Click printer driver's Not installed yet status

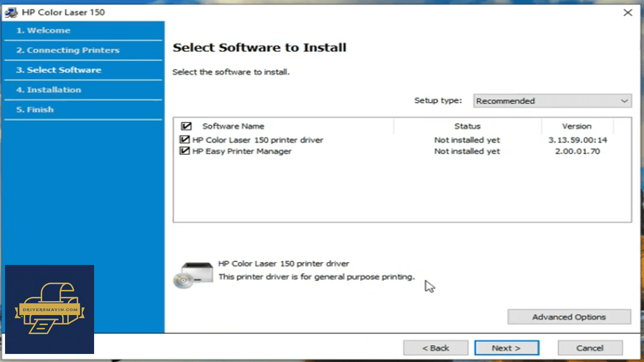pos(467,140)
